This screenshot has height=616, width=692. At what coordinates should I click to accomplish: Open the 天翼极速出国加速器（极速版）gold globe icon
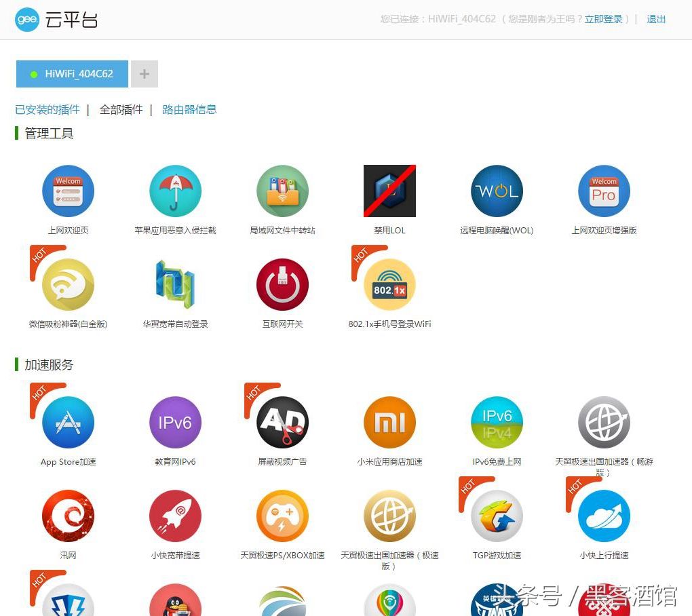point(389,516)
